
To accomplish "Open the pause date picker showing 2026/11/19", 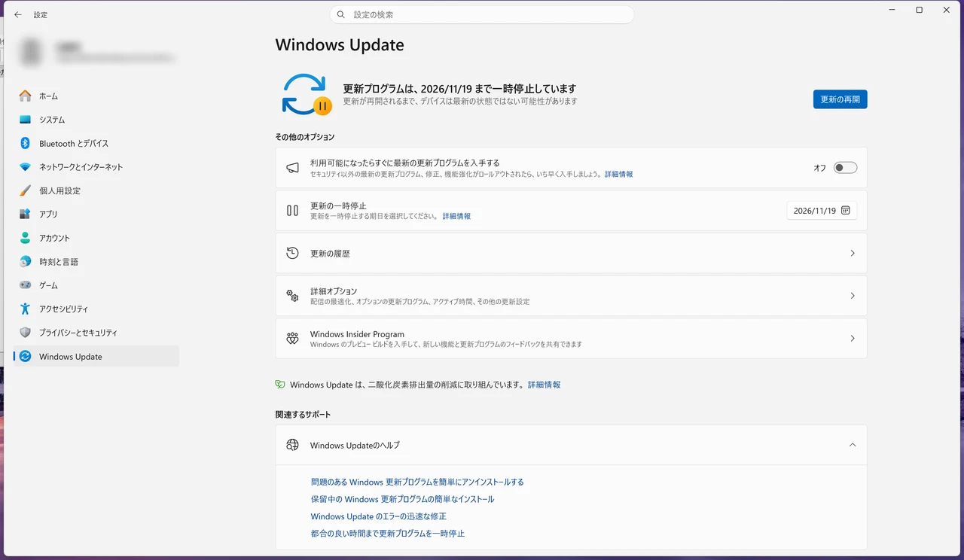I will point(822,211).
